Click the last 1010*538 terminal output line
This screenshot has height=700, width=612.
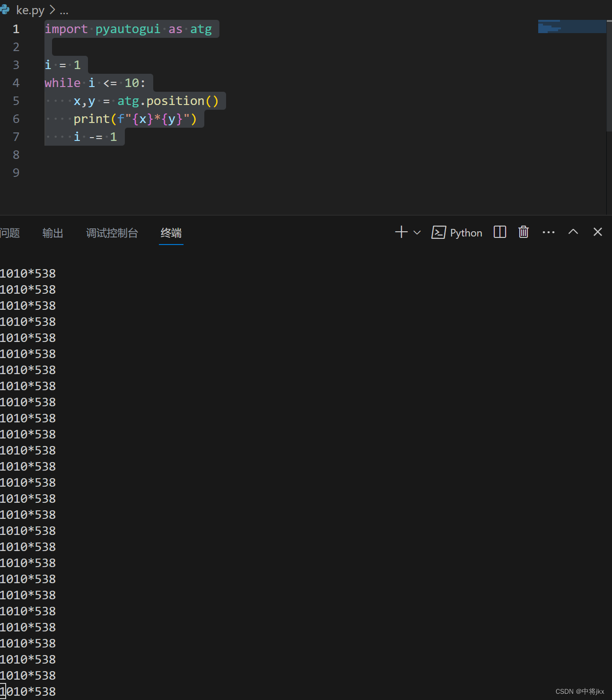pyautogui.click(x=28, y=691)
